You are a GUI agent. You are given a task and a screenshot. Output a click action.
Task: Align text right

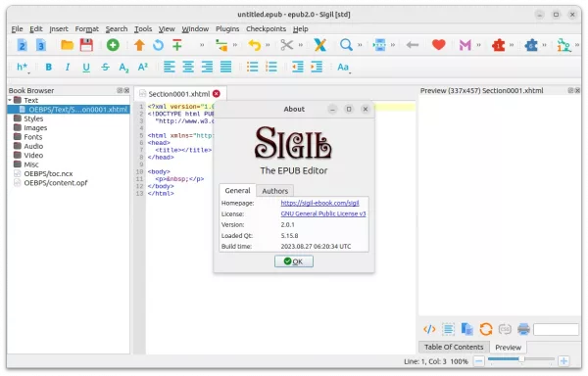click(x=207, y=67)
